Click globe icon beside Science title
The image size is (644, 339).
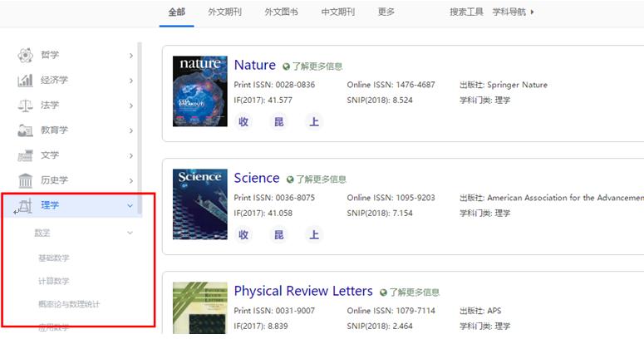pyautogui.click(x=290, y=179)
